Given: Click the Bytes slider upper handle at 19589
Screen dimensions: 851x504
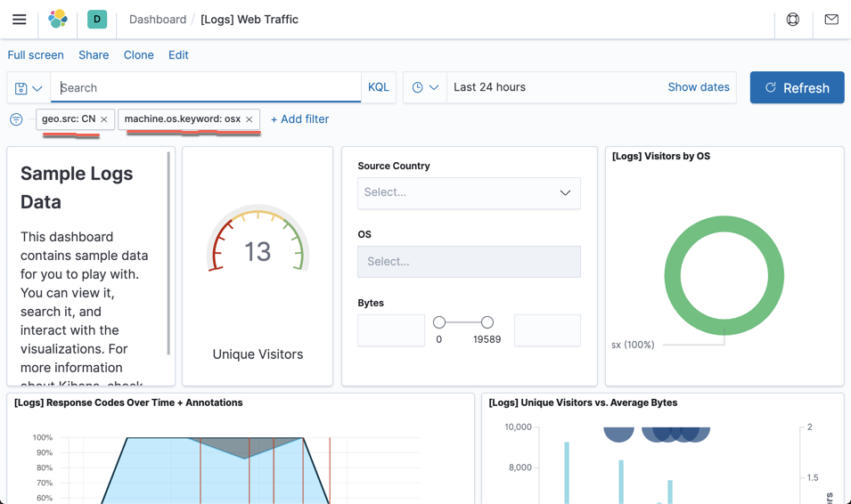Looking at the screenshot, I should click(x=487, y=322).
